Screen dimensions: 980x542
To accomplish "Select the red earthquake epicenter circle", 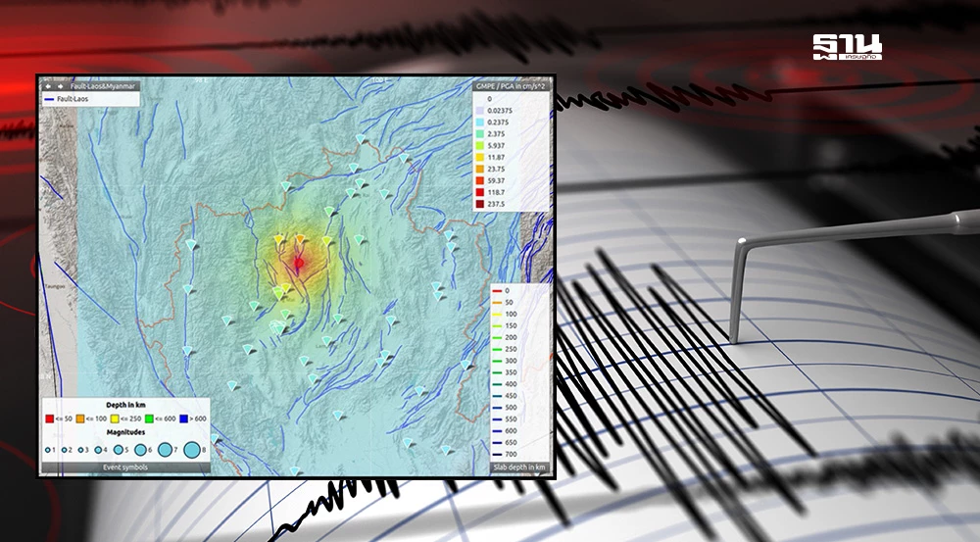I will point(298,263).
